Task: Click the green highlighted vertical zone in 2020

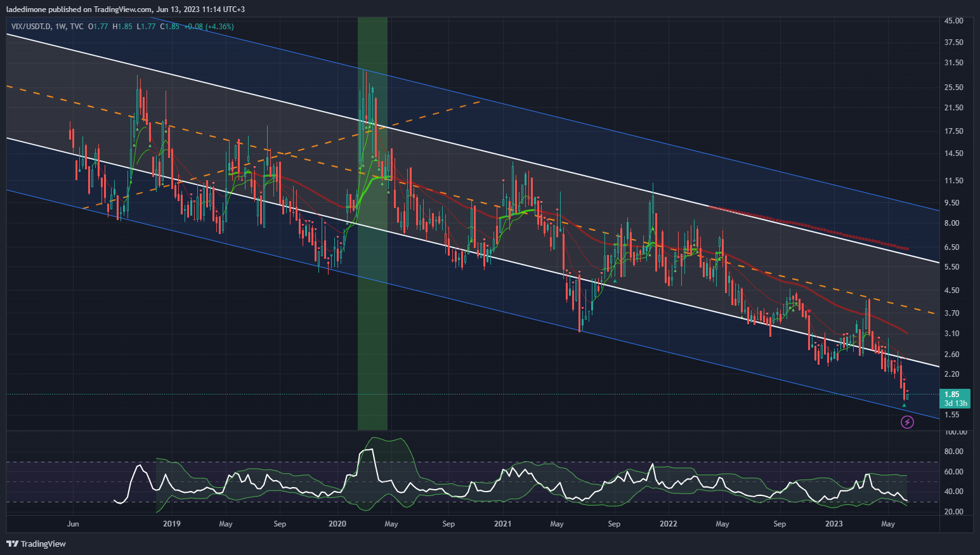Action: click(x=372, y=223)
